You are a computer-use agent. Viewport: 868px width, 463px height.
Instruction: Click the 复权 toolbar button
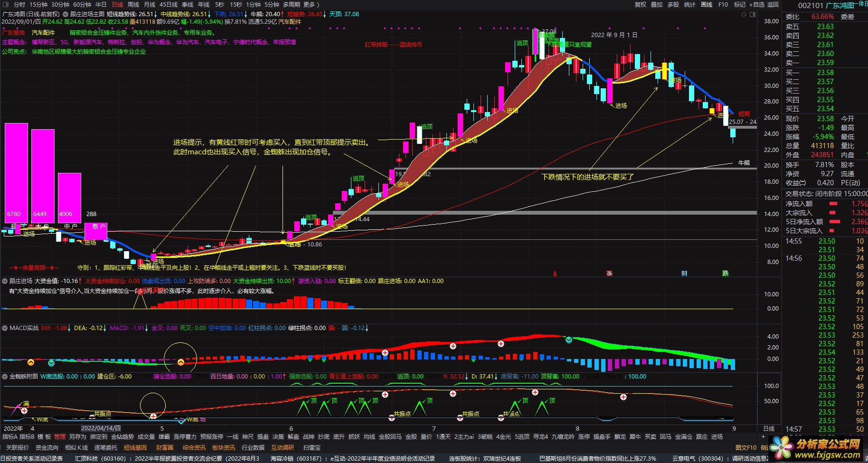coord(641,4)
